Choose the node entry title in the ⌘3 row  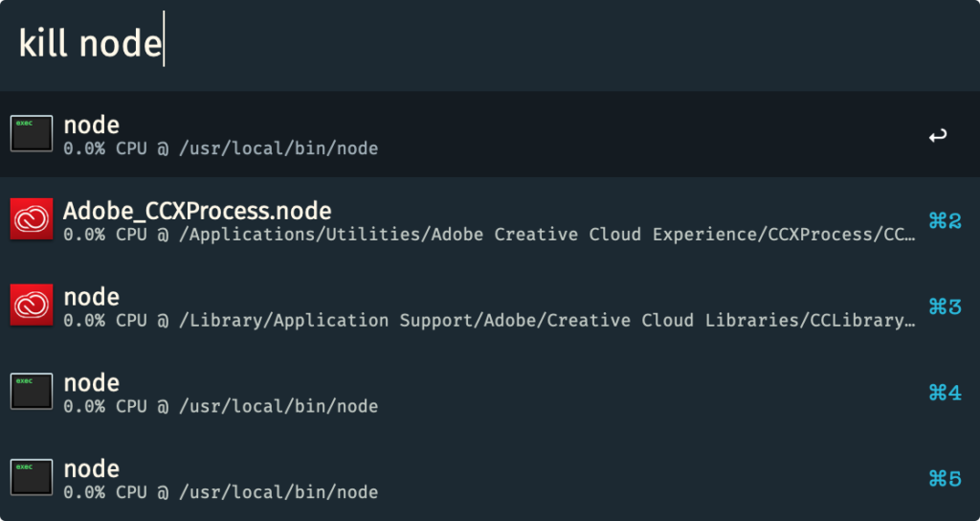tap(91, 297)
